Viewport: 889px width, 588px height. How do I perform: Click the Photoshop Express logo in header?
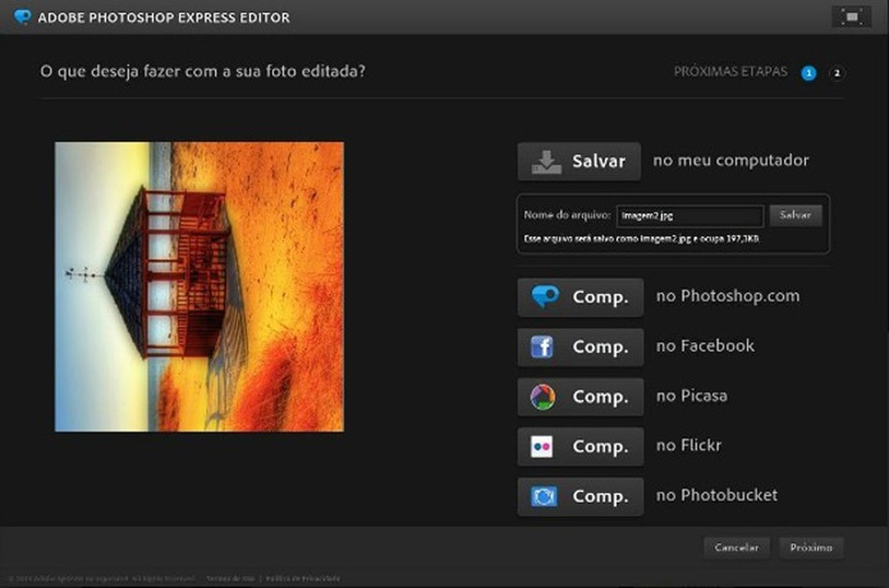click(x=22, y=17)
